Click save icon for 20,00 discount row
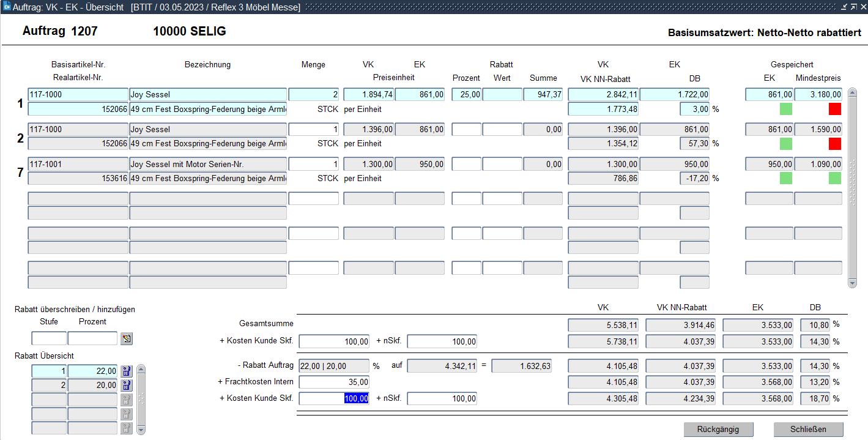Screen dimensions: 868x440 127,386
